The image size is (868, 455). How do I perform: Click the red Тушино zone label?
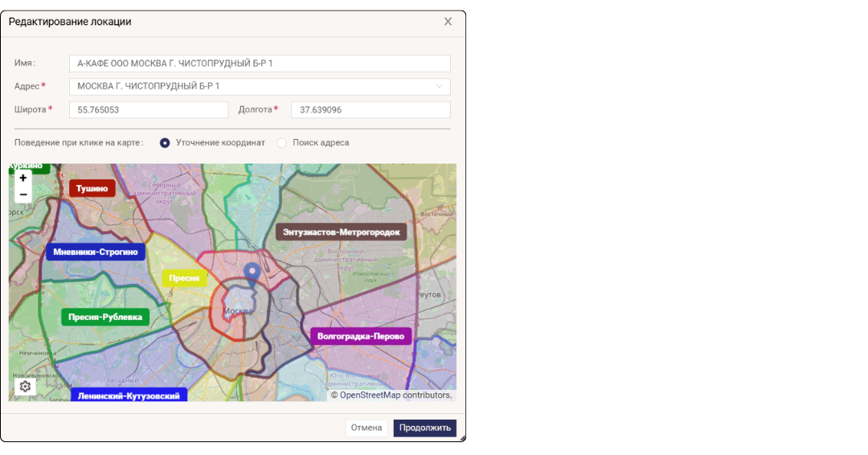[92, 188]
